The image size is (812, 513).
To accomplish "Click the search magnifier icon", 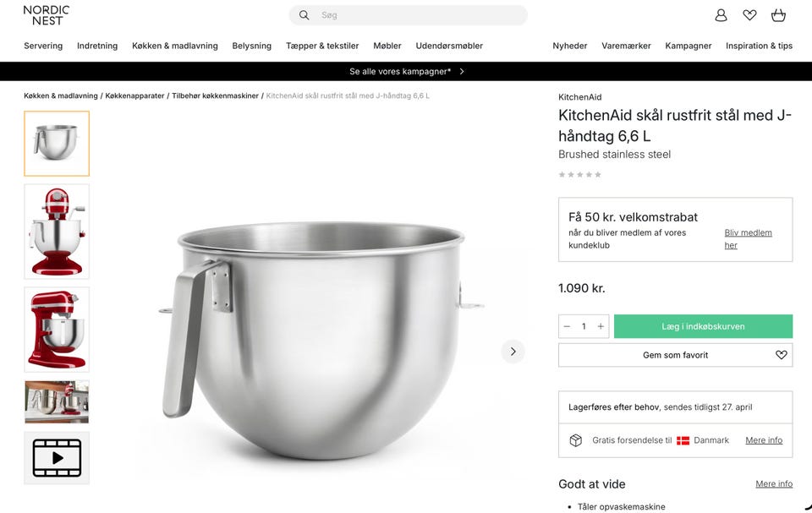I will tap(304, 15).
